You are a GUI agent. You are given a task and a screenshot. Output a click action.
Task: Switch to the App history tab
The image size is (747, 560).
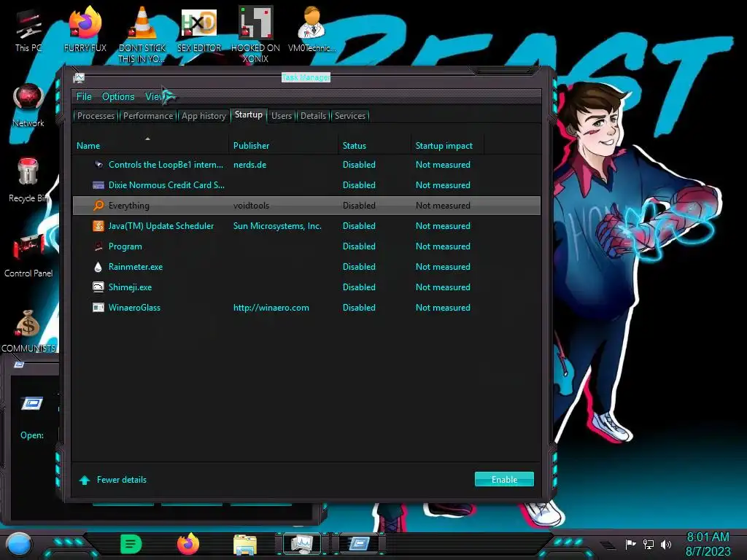pyautogui.click(x=204, y=116)
